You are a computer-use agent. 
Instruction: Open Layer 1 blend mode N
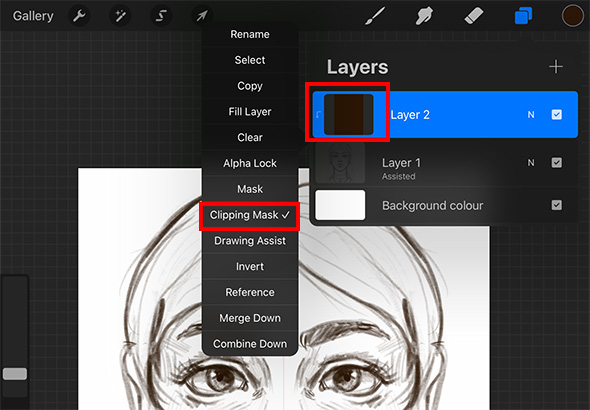click(x=531, y=162)
